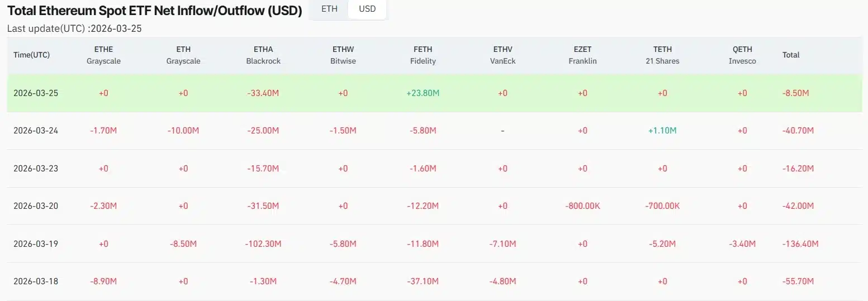The image size is (868, 301).
Task: Click the ETHE Grayscale column header
Action: click(x=103, y=55)
